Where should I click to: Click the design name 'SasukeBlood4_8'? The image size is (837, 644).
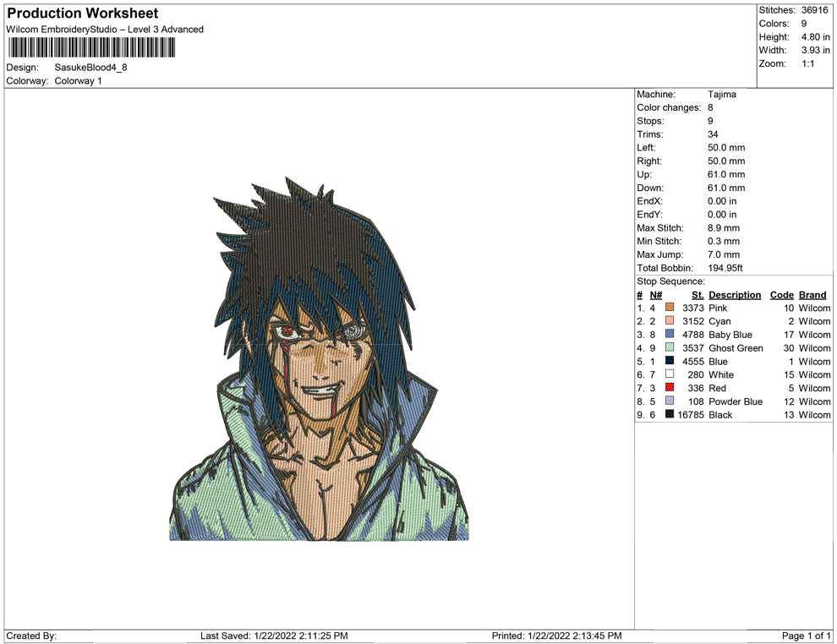coord(90,68)
